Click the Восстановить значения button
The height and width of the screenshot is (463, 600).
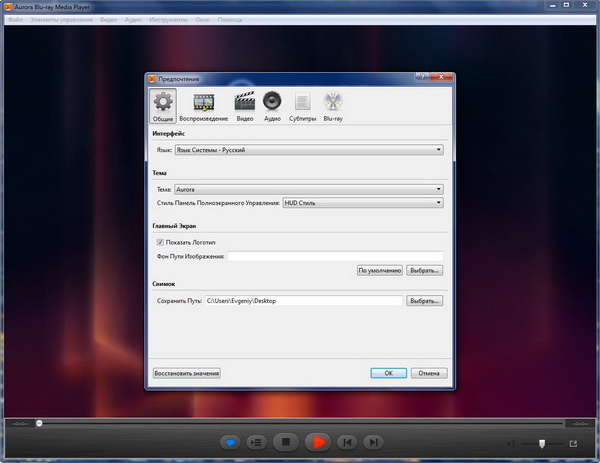click(x=186, y=373)
